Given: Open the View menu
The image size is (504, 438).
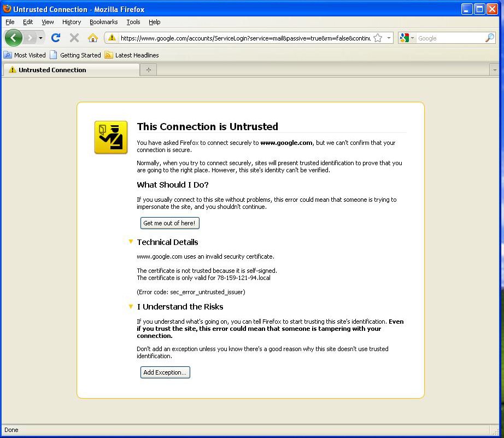Looking at the screenshot, I should click(x=48, y=22).
